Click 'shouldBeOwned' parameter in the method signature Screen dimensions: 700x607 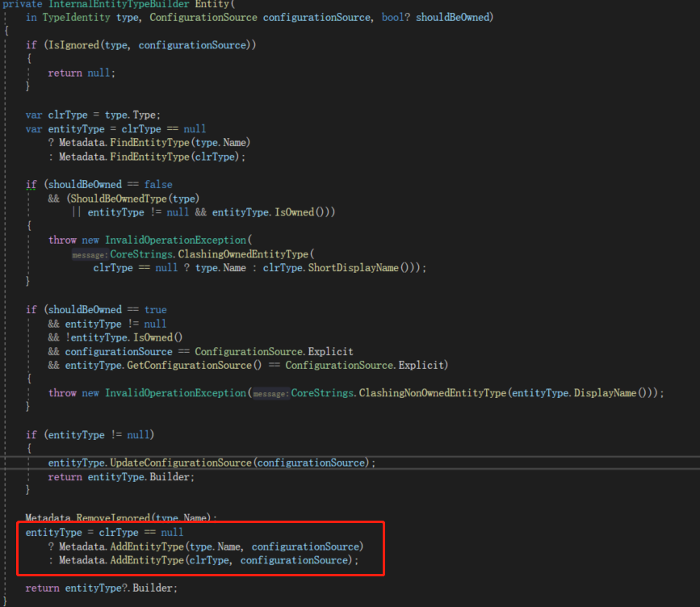(453, 18)
